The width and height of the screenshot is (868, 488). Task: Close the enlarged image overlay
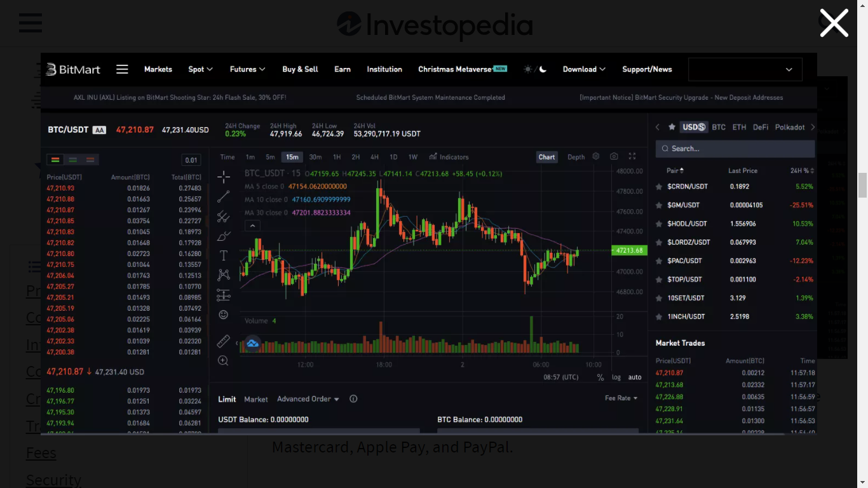834,23
